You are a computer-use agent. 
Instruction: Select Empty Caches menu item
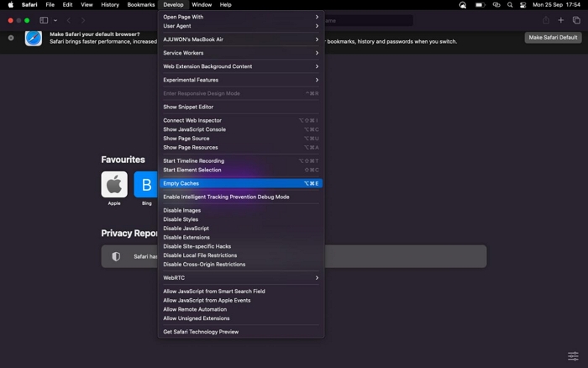click(241, 183)
